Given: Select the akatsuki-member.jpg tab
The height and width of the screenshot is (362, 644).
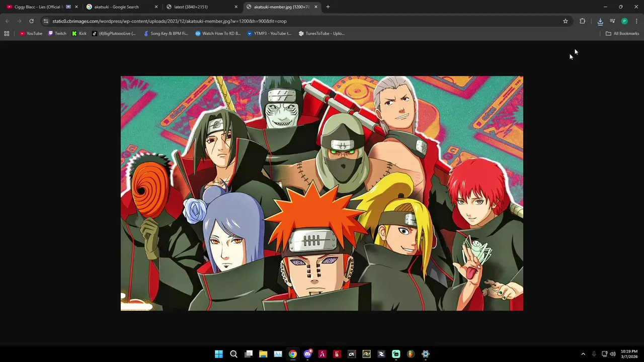Looking at the screenshot, I should [282, 7].
